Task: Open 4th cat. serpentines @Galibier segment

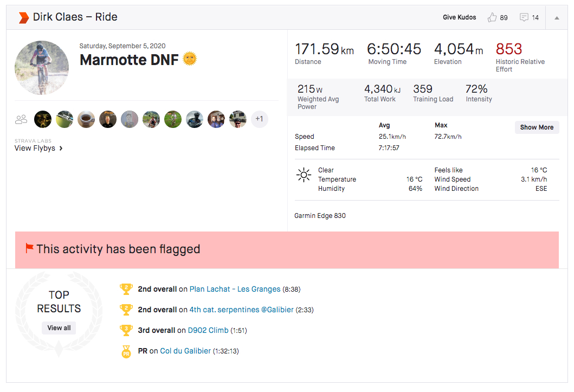Action: coord(241,310)
